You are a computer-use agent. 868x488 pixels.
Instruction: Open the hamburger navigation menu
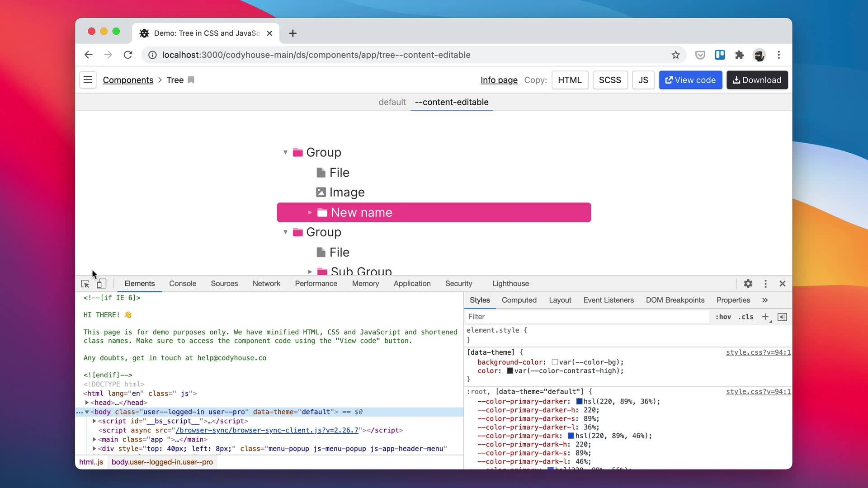(88, 80)
